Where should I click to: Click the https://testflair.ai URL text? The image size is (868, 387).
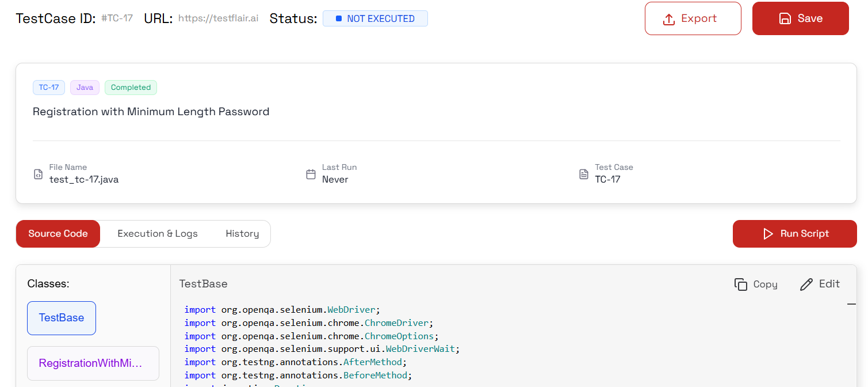click(x=218, y=18)
